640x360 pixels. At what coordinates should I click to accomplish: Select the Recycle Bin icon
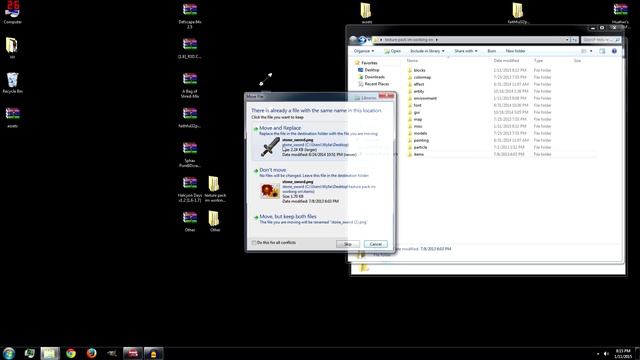tap(13, 83)
